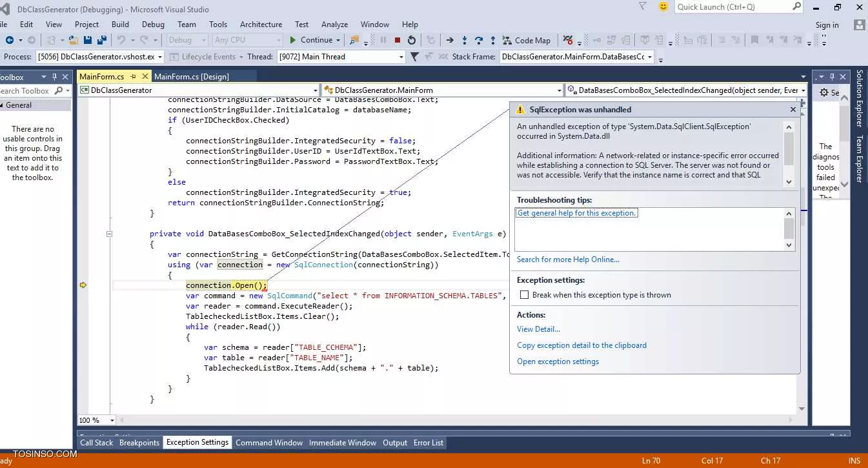The height and width of the screenshot is (468, 868).
Task: Click the pin icon on Toolbox panel
Action: point(54,77)
